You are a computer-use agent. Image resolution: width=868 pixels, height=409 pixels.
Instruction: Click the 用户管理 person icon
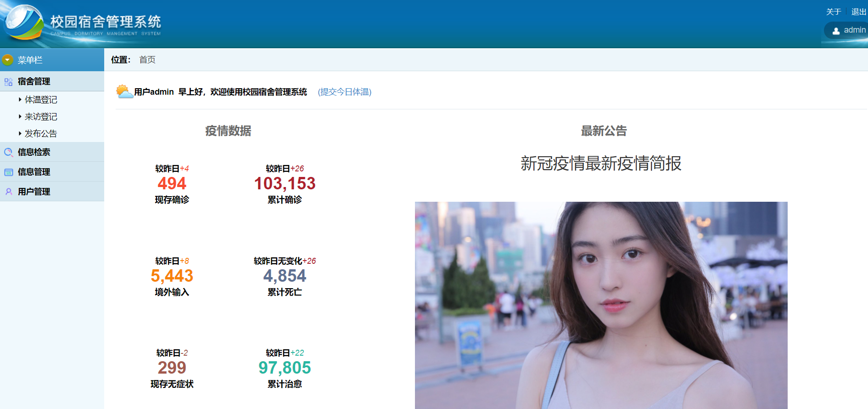(x=8, y=192)
